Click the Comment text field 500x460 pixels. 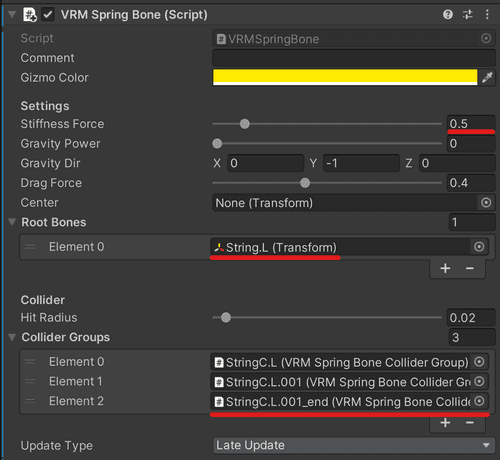click(354, 58)
